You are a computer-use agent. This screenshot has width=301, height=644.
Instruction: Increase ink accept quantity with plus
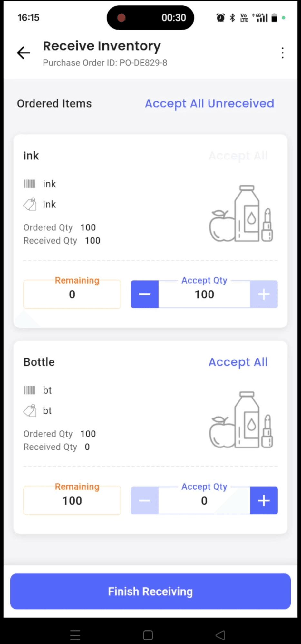pyautogui.click(x=264, y=294)
